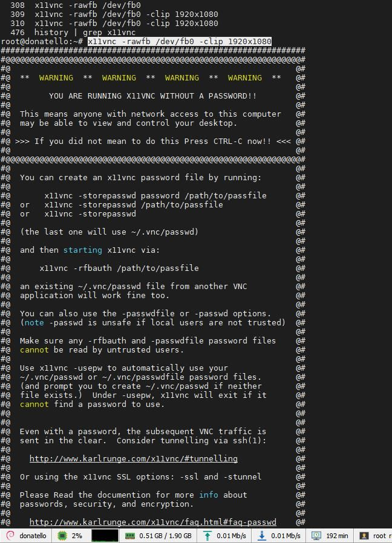Click the uptime monitor icon in status bar
Screen dimensions: 392x543
click(x=316, y=536)
